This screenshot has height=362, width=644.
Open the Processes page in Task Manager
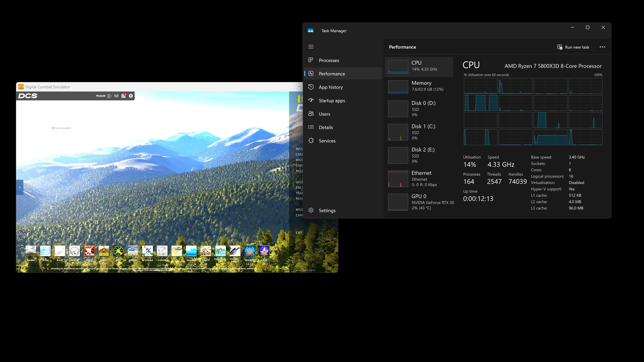[x=343, y=60]
